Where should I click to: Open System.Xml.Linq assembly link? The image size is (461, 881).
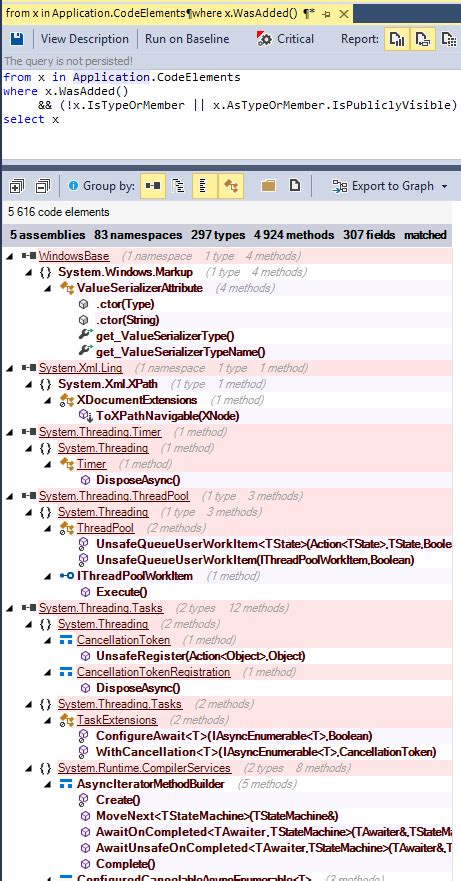pos(80,369)
